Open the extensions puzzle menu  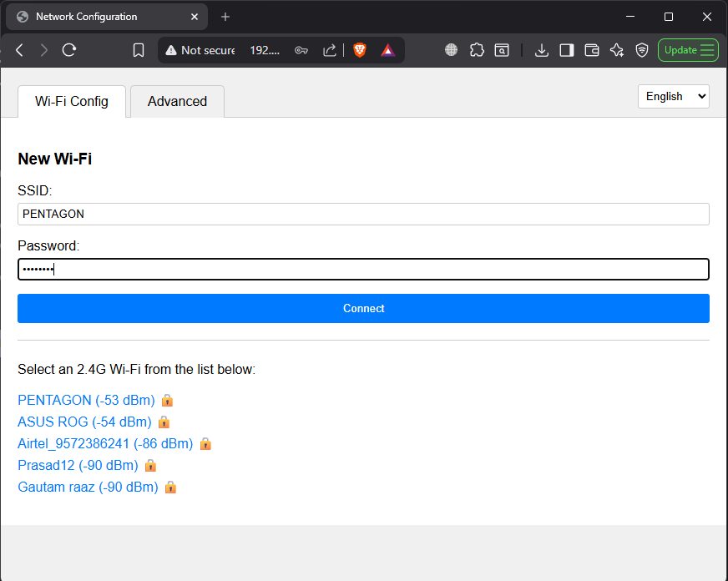477,50
